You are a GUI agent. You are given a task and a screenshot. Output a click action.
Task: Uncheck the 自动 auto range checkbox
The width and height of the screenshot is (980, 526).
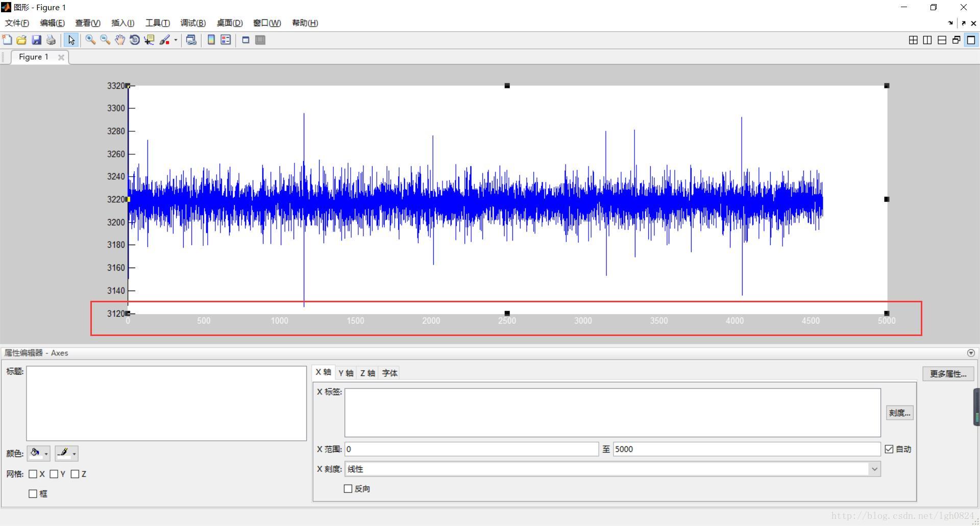pos(889,449)
